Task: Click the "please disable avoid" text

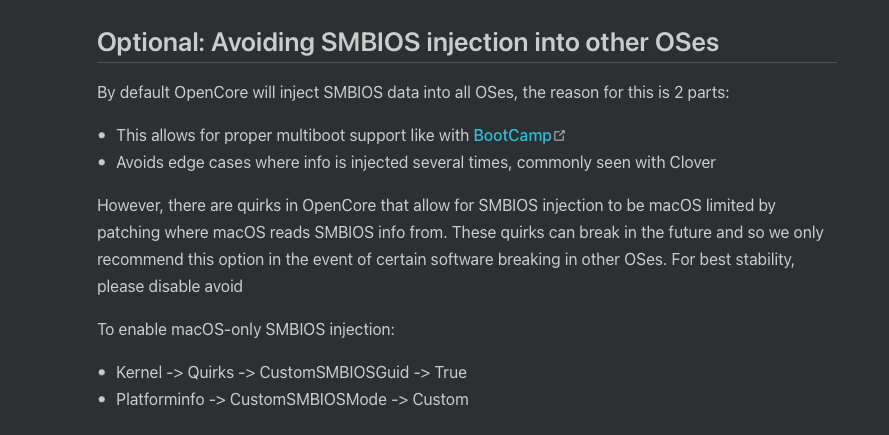Action: coord(170,286)
